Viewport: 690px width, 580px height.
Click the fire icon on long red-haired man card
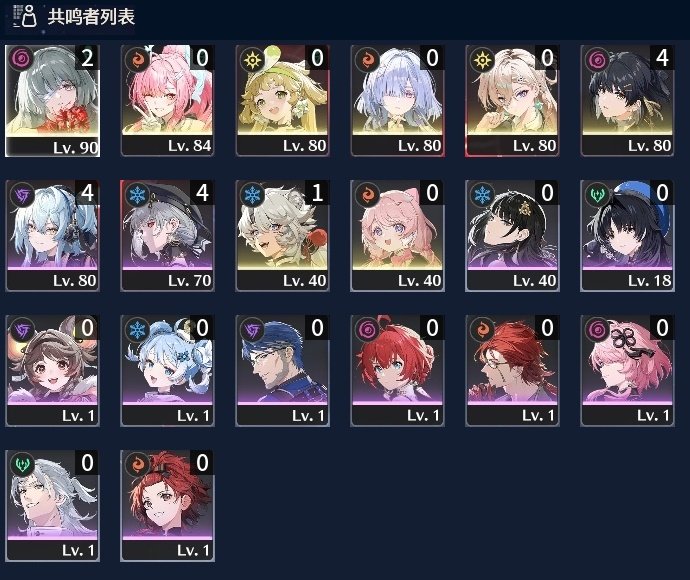(x=482, y=330)
